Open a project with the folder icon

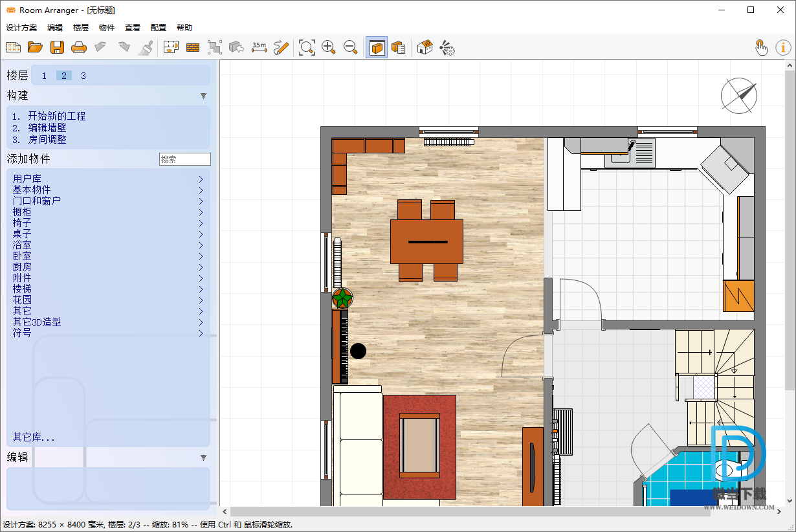pos(35,47)
